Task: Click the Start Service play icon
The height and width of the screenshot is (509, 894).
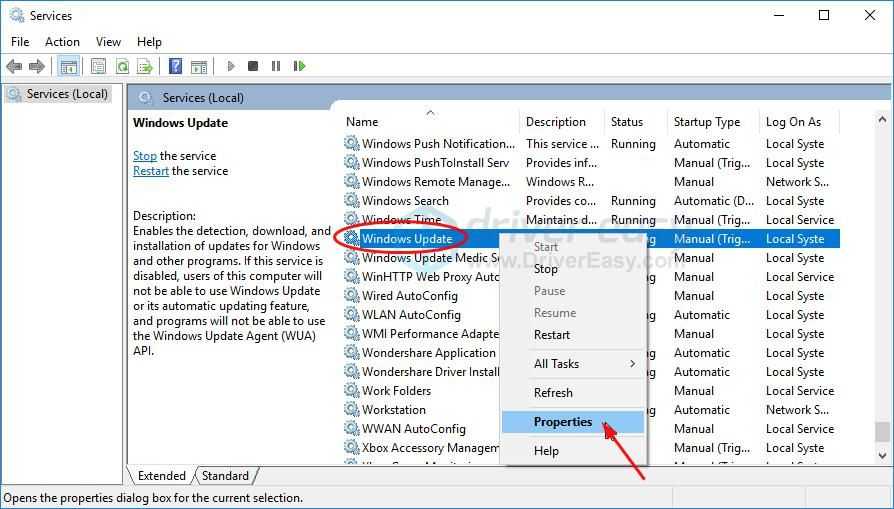Action: point(231,67)
